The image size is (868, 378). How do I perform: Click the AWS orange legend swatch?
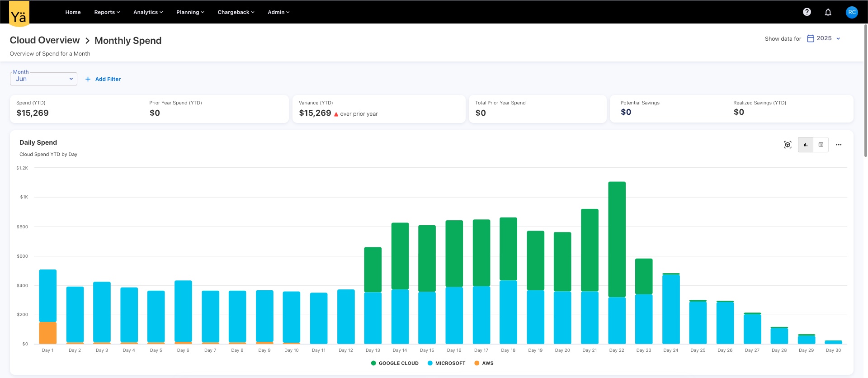pyautogui.click(x=476, y=363)
